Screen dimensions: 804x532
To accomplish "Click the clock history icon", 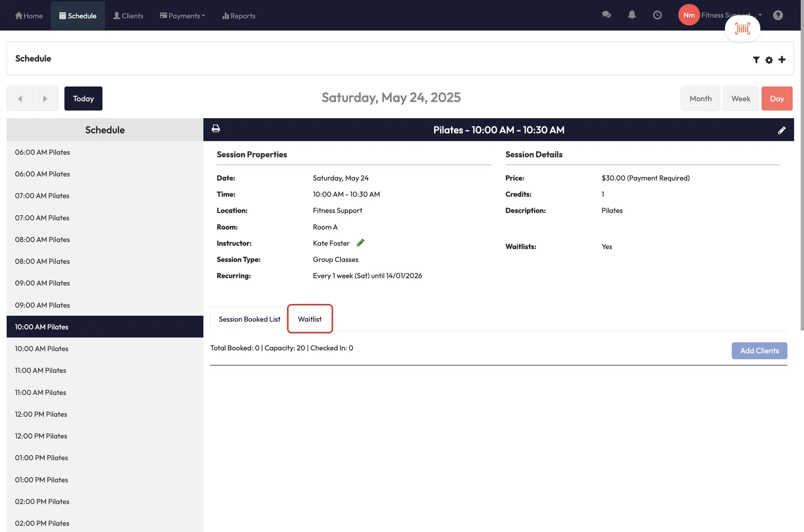I will point(657,15).
